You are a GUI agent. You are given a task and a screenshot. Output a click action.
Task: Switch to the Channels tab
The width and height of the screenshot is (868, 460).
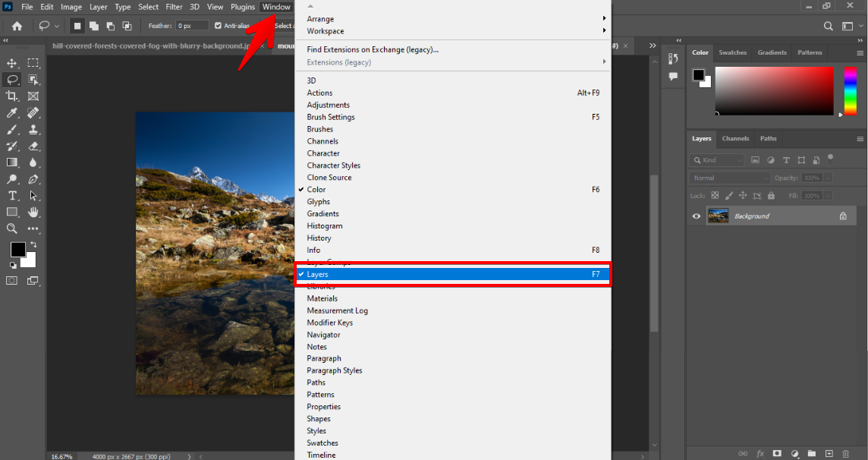point(735,138)
